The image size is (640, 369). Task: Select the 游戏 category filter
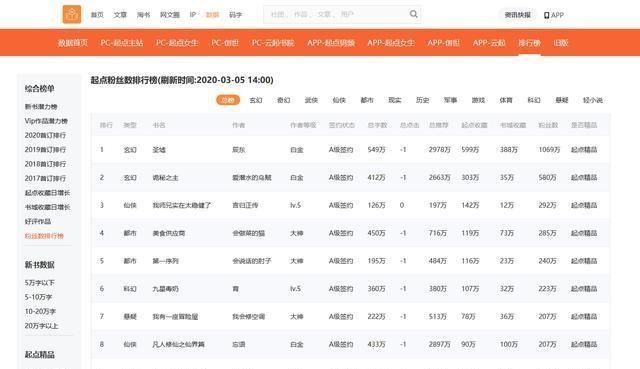click(x=478, y=100)
